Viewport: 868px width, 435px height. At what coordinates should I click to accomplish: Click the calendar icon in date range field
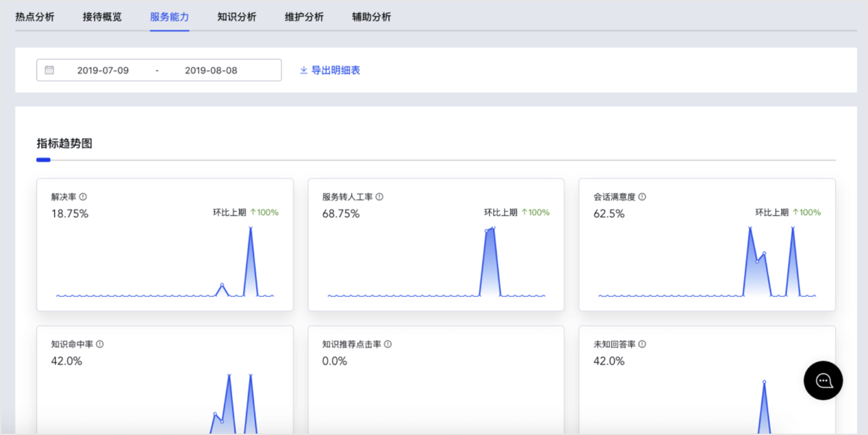(49, 70)
